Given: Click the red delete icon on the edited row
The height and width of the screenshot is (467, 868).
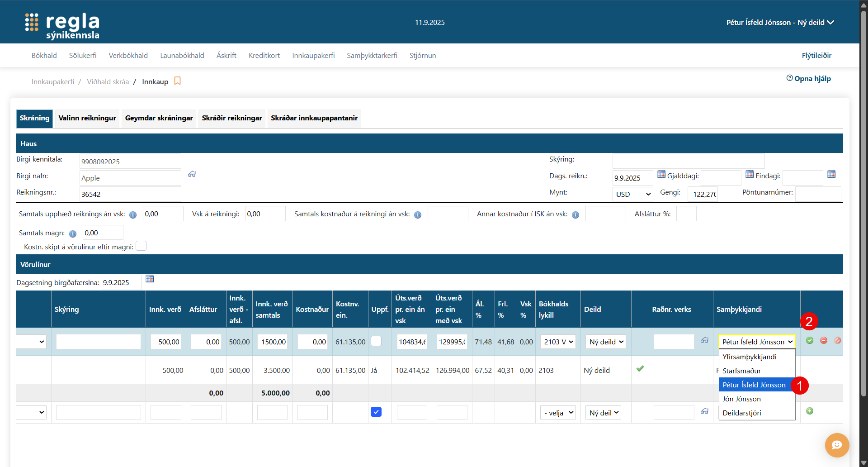Looking at the screenshot, I should click(824, 340).
